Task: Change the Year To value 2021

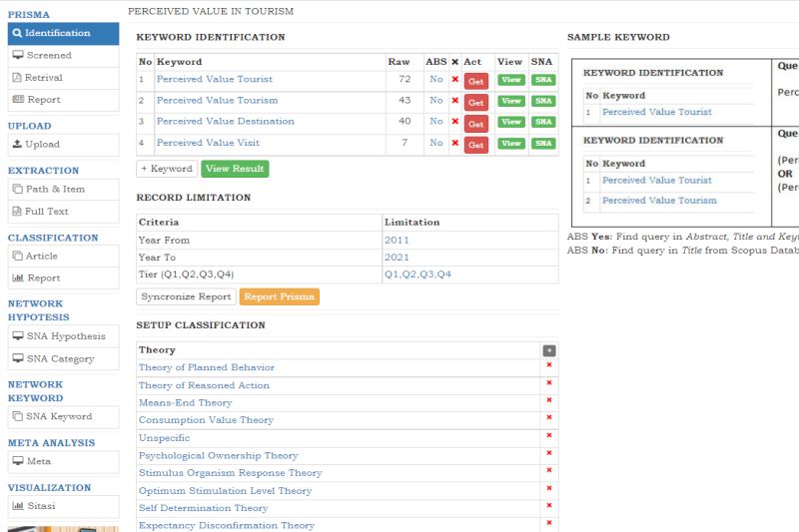Action: pos(397,258)
